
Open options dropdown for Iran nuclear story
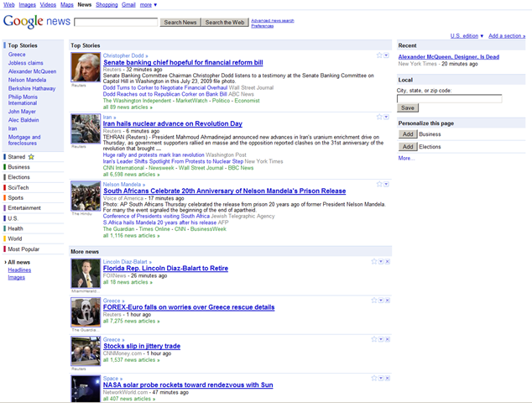386,117
